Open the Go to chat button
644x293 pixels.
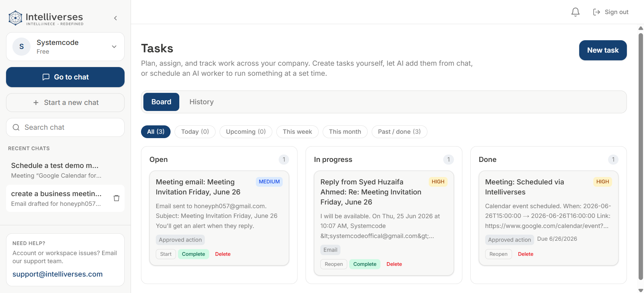pos(65,77)
